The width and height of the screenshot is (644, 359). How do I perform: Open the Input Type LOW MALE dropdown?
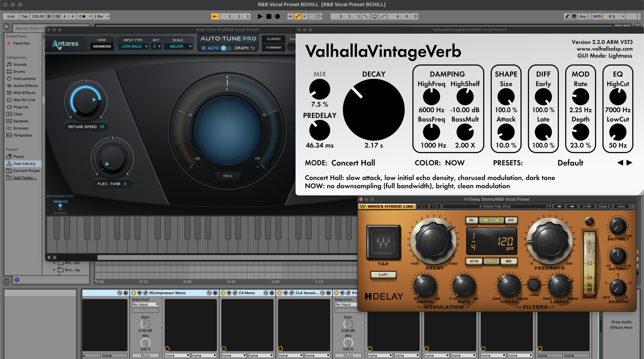click(134, 47)
